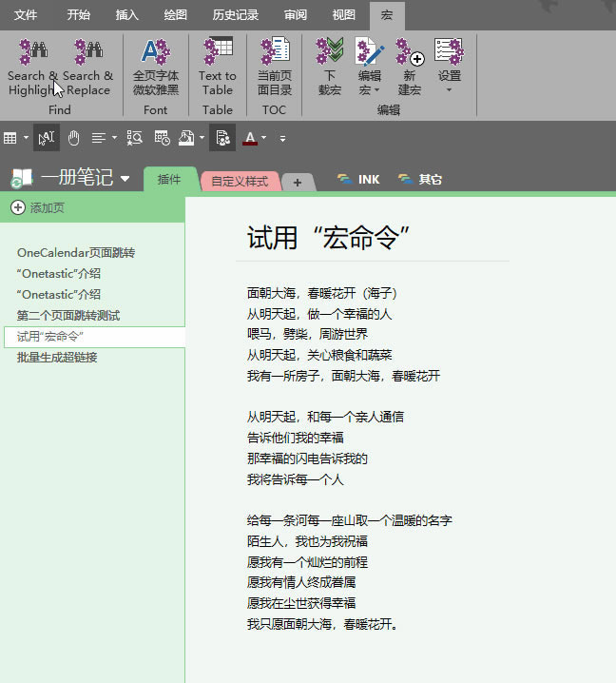This screenshot has height=683, width=616.
Task: Click the calendar with clock icon
Action: pos(162,138)
